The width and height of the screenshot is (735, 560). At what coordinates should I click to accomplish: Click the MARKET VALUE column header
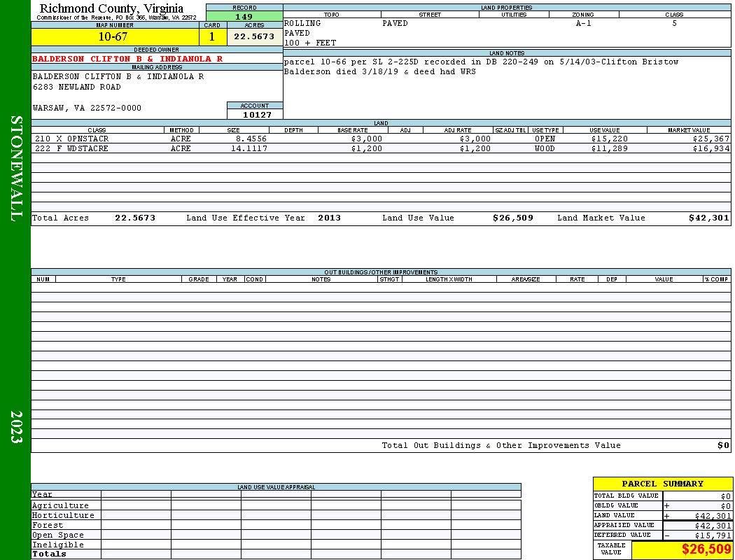[x=689, y=130]
